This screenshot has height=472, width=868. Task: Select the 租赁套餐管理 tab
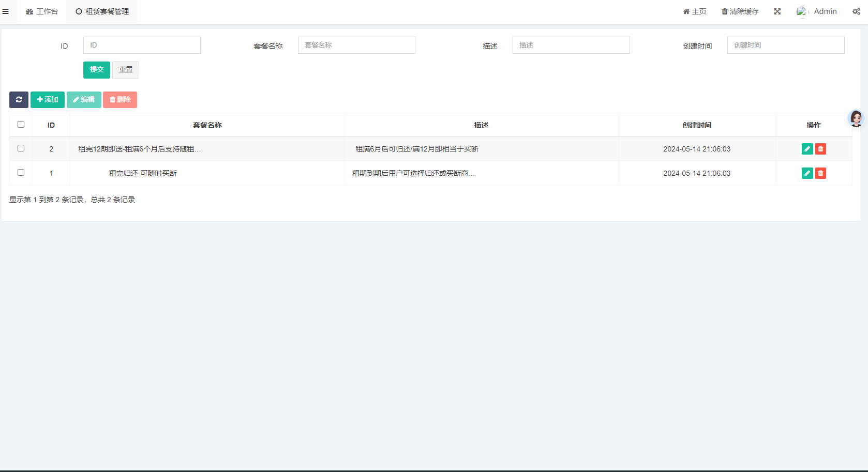pyautogui.click(x=102, y=11)
